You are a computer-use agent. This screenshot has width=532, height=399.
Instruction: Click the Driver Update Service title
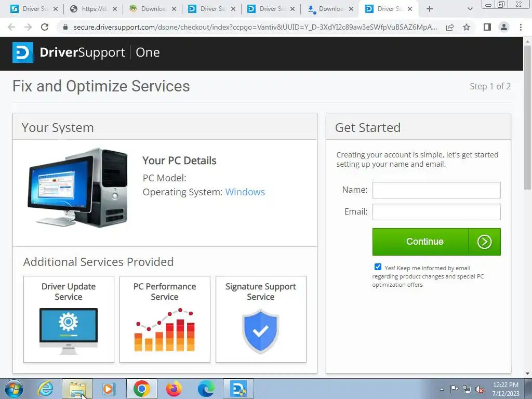(69, 291)
